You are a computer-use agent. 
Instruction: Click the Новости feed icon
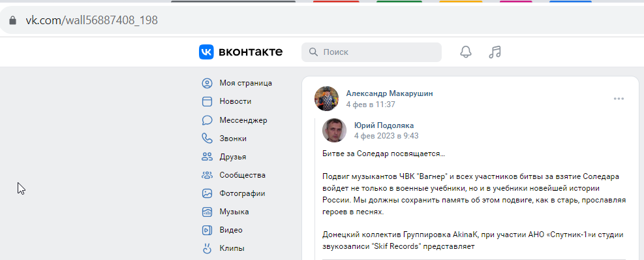point(207,102)
